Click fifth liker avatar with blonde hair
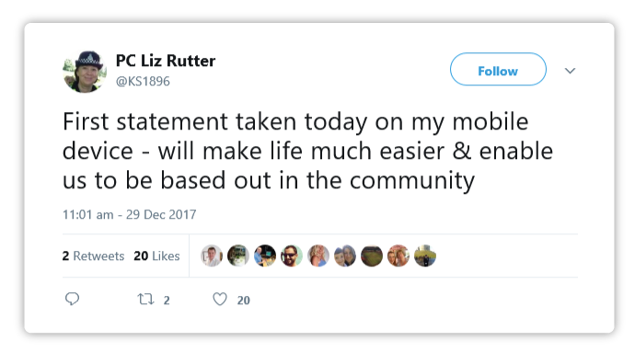 [318, 256]
